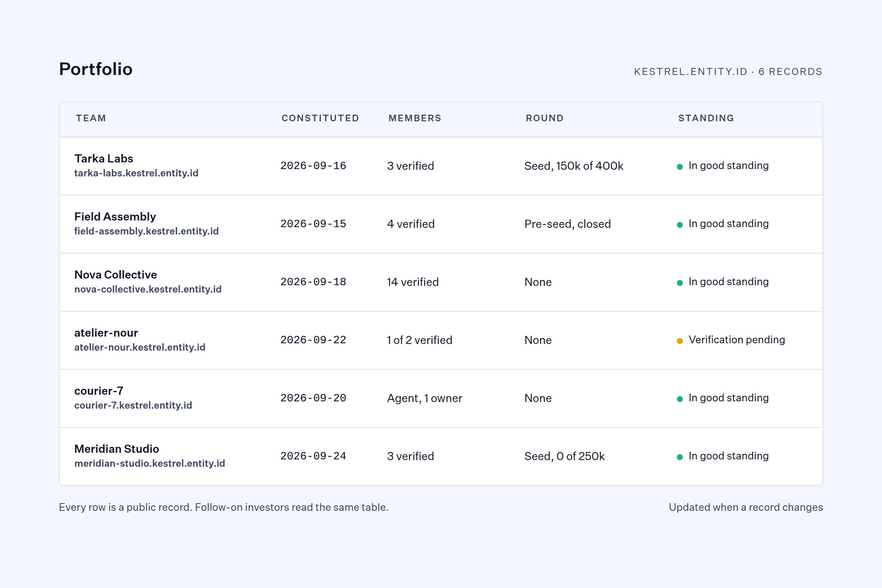Click the '4 verified' members cell
882x588 pixels.
click(411, 224)
